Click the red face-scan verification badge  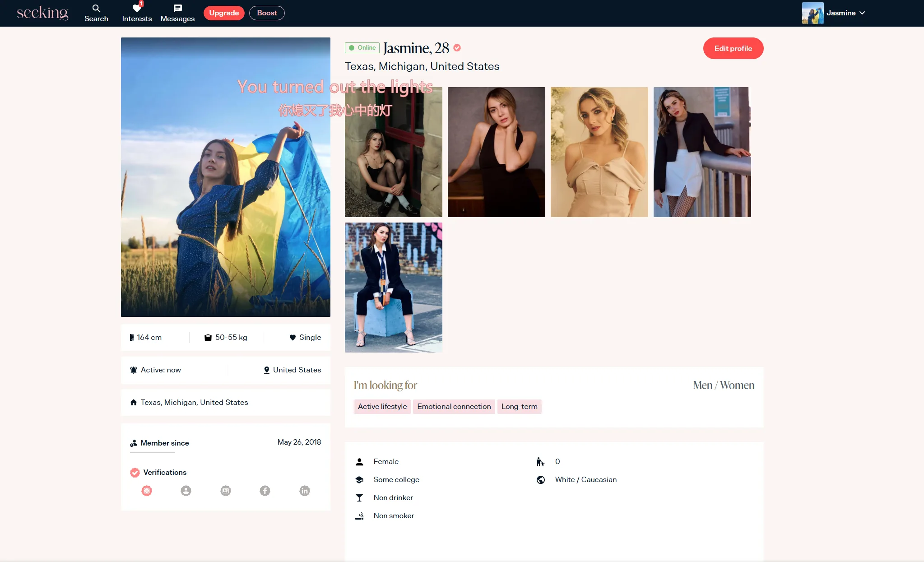pyautogui.click(x=147, y=491)
